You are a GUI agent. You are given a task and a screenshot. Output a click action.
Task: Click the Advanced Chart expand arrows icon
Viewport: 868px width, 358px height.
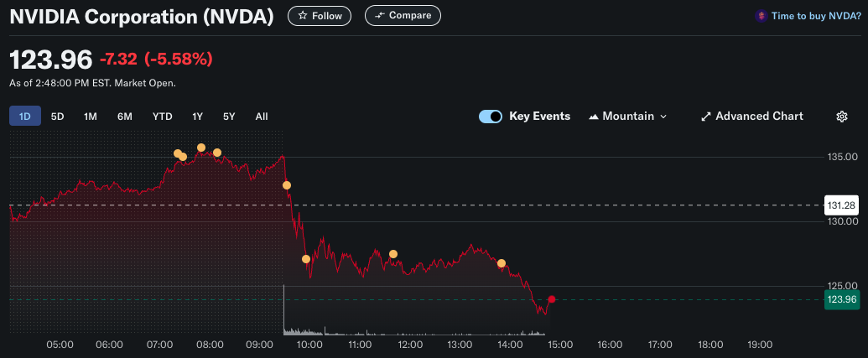pos(706,117)
